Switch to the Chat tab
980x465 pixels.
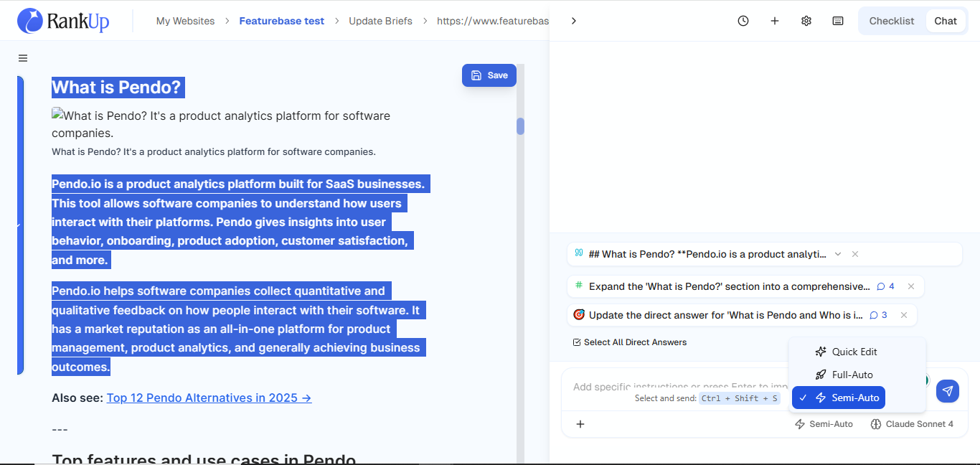946,21
